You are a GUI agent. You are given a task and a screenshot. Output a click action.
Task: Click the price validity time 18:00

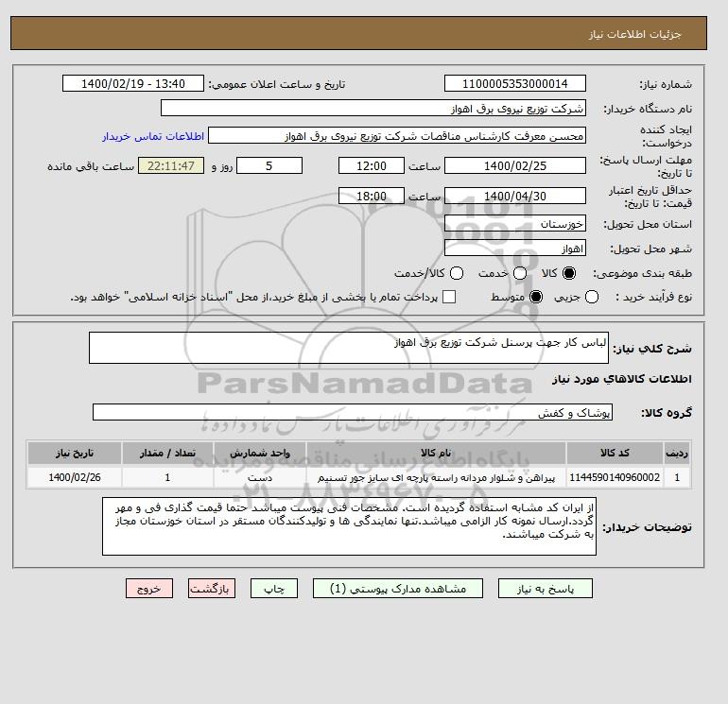pos(372,196)
